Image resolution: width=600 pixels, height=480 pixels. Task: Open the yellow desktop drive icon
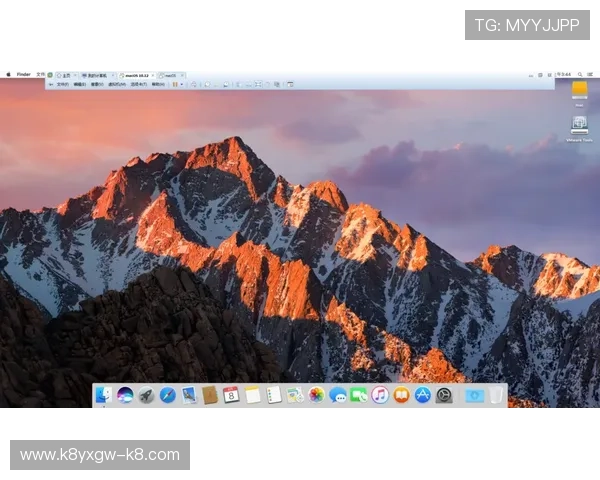578,89
